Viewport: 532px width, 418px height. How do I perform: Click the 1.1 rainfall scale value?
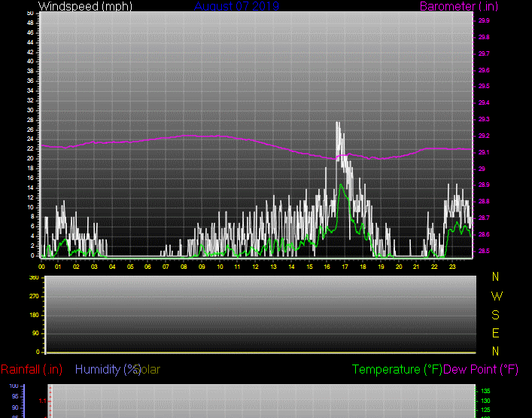click(42, 401)
